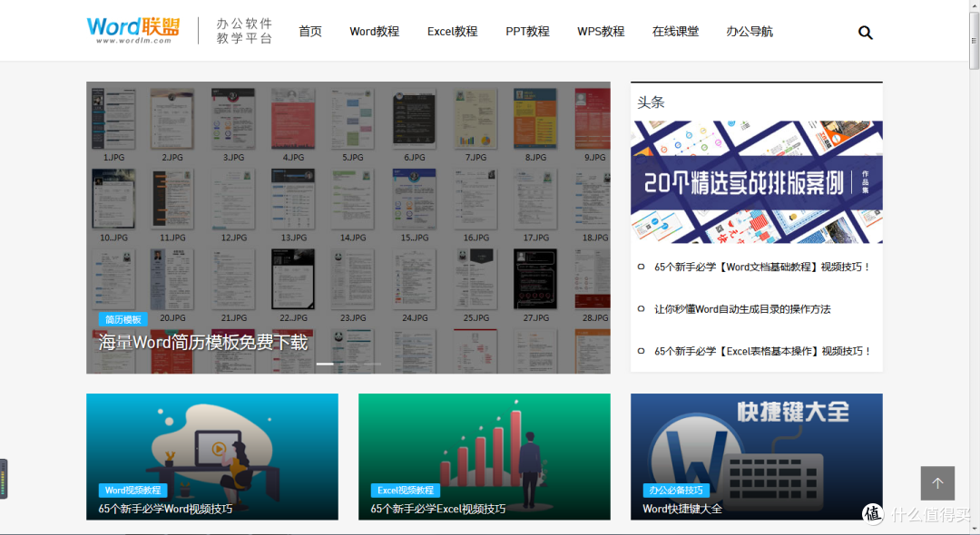Open the 在线课堂 menu item
This screenshot has height=535, width=980.
tap(676, 31)
